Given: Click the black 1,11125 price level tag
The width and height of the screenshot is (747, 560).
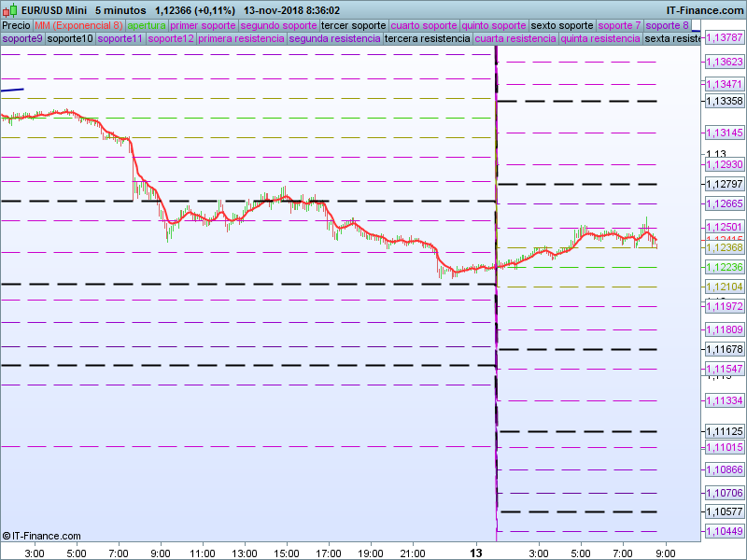Looking at the screenshot, I should (725, 431).
